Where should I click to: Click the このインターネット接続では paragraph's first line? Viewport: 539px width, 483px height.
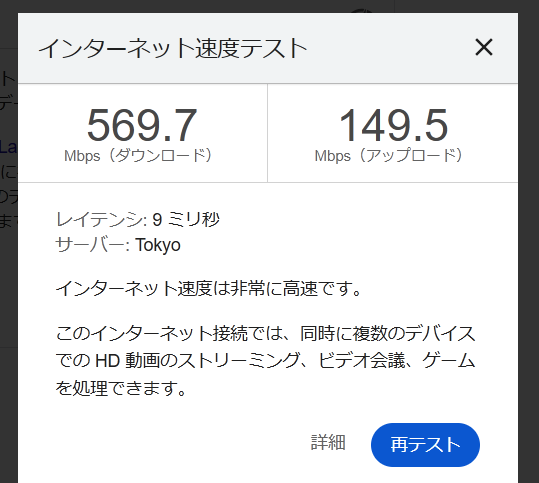point(265,333)
